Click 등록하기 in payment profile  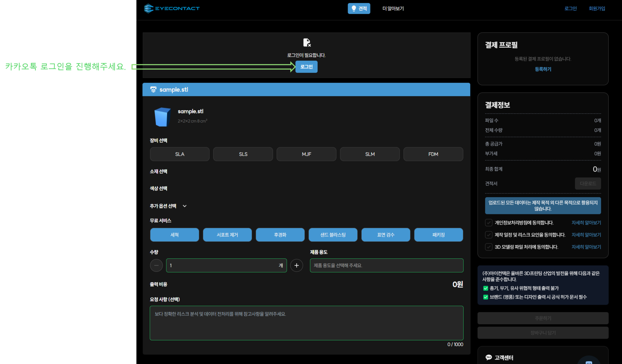click(543, 69)
